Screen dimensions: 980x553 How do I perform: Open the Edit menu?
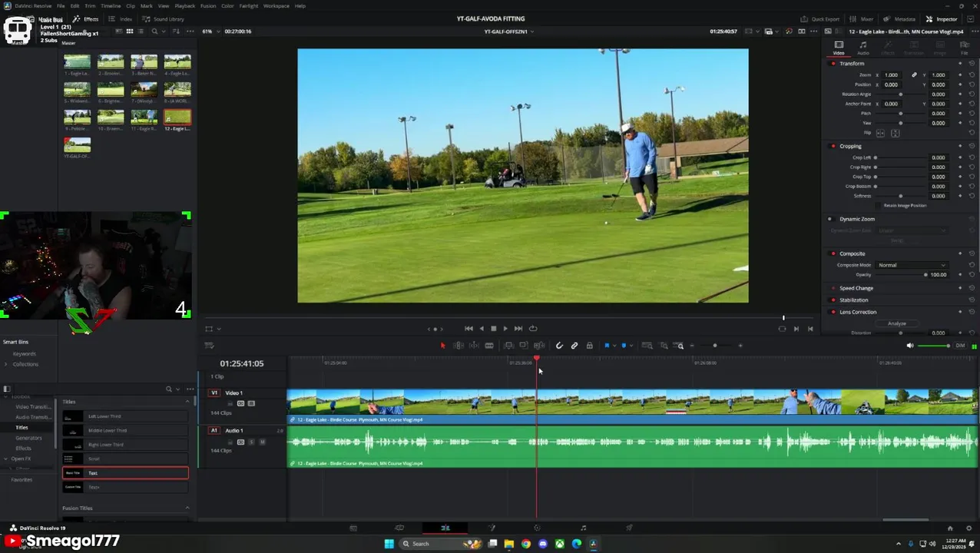pyautogui.click(x=74, y=6)
